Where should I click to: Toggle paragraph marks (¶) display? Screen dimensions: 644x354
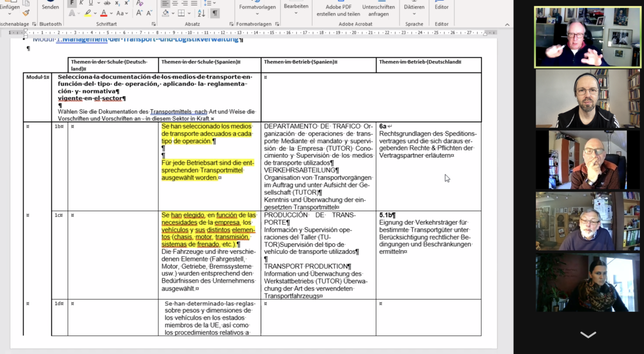(x=215, y=13)
